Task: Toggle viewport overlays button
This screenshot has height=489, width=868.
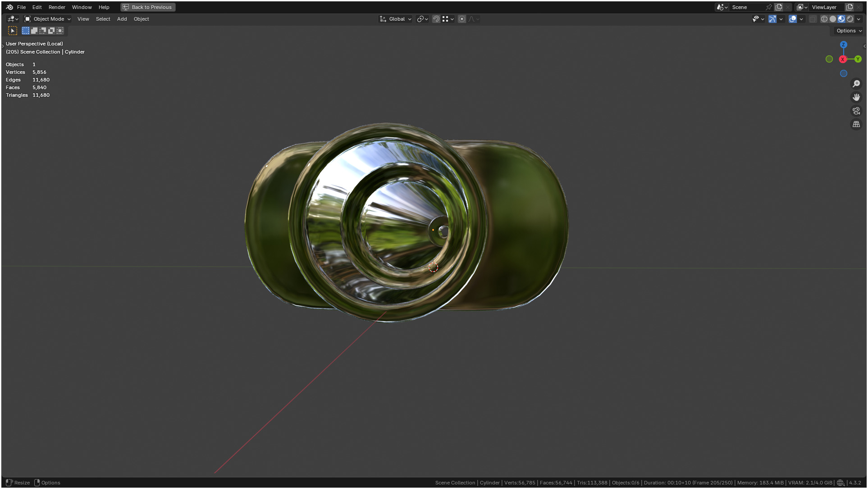Action: click(x=792, y=19)
